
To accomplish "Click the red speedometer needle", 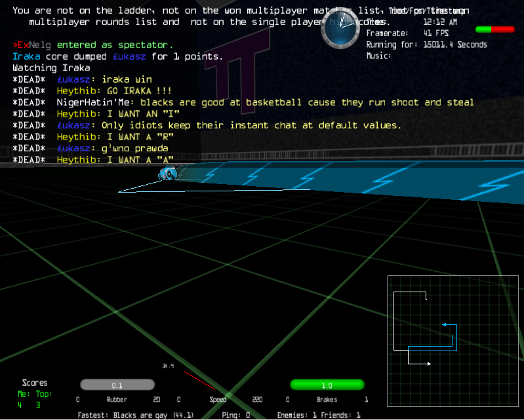I will point(198,380).
